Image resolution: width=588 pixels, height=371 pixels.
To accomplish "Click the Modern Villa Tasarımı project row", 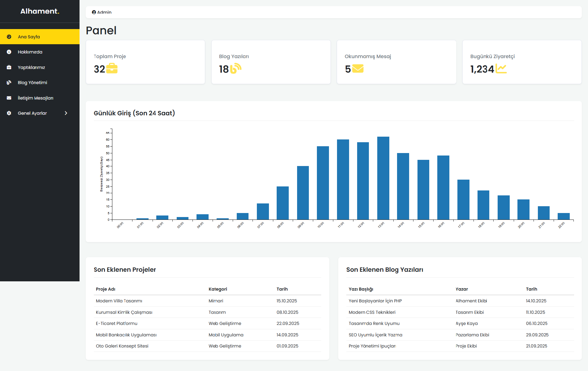I will [x=119, y=301].
